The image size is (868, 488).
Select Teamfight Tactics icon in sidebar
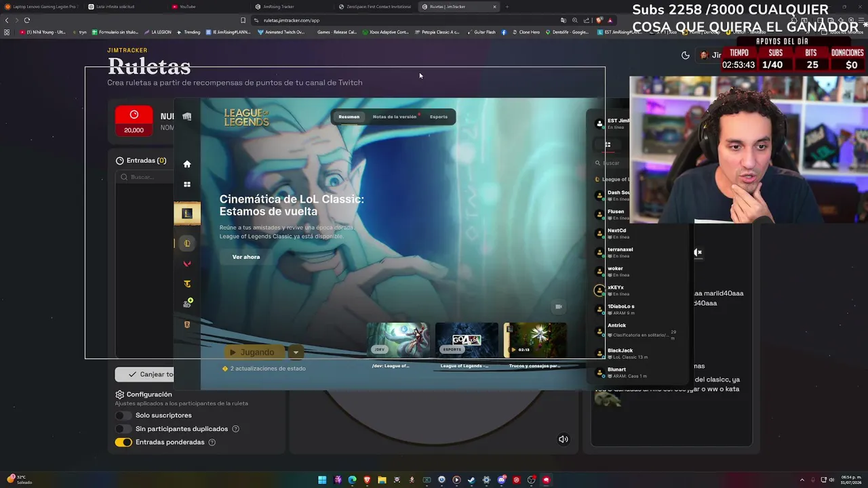[187, 284]
